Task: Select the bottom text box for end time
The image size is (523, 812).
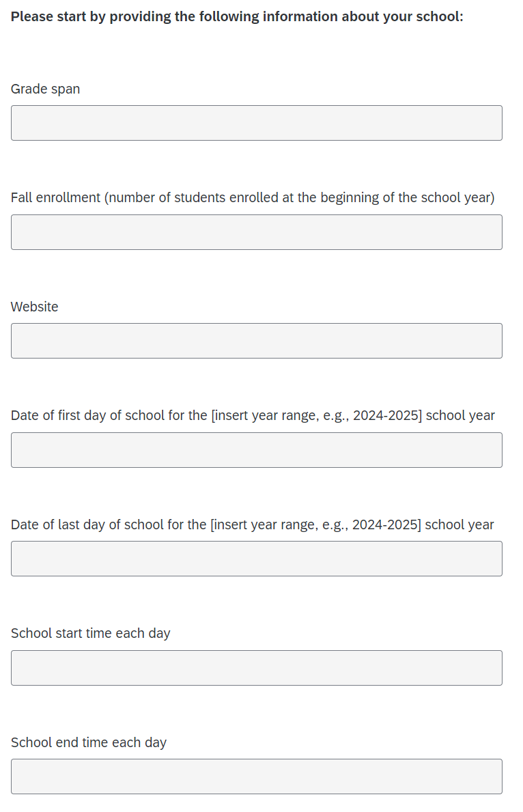Action: pyautogui.click(x=256, y=776)
